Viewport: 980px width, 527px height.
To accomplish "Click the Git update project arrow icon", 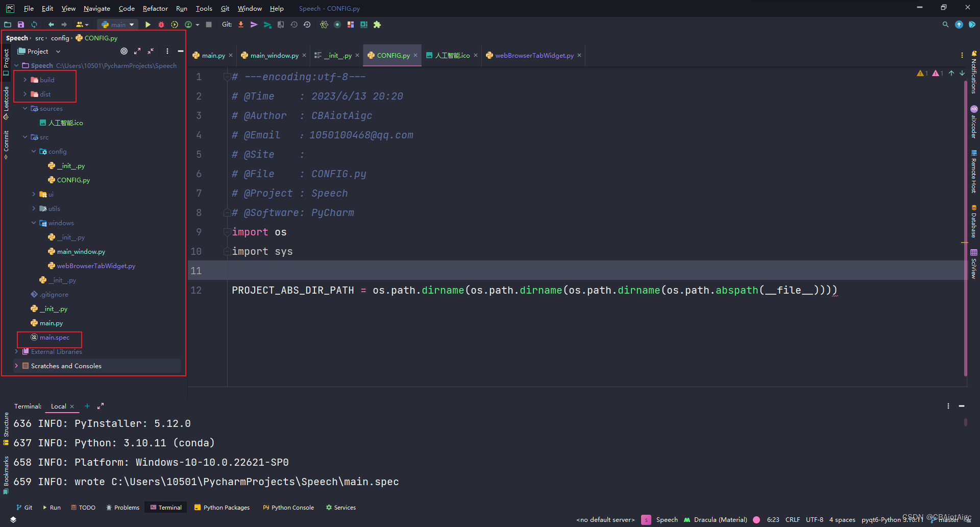I will pos(241,25).
